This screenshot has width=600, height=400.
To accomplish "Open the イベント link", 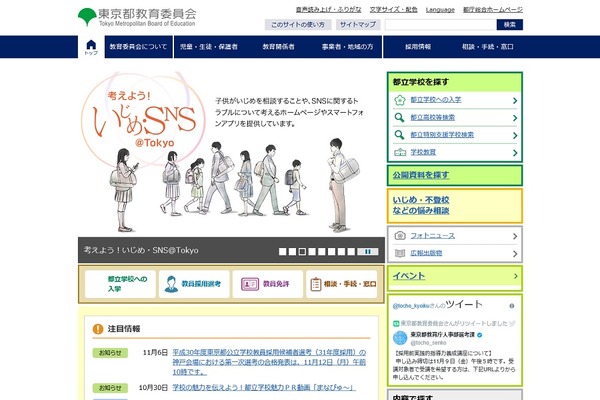I will coord(409,276).
